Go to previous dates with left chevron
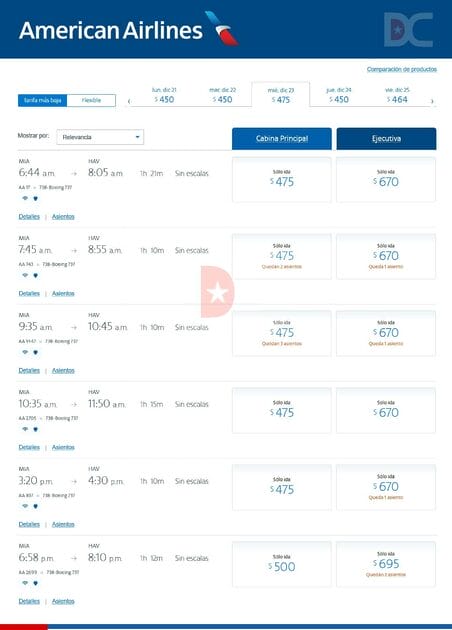Image resolution: width=452 pixels, height=630 pixels. (129, 101)
